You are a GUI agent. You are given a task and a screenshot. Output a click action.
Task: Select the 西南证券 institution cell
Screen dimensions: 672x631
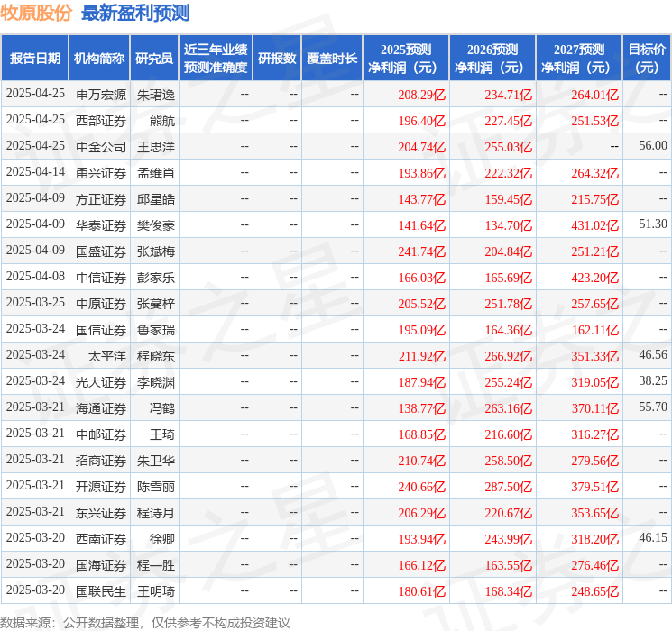point(101,539)
